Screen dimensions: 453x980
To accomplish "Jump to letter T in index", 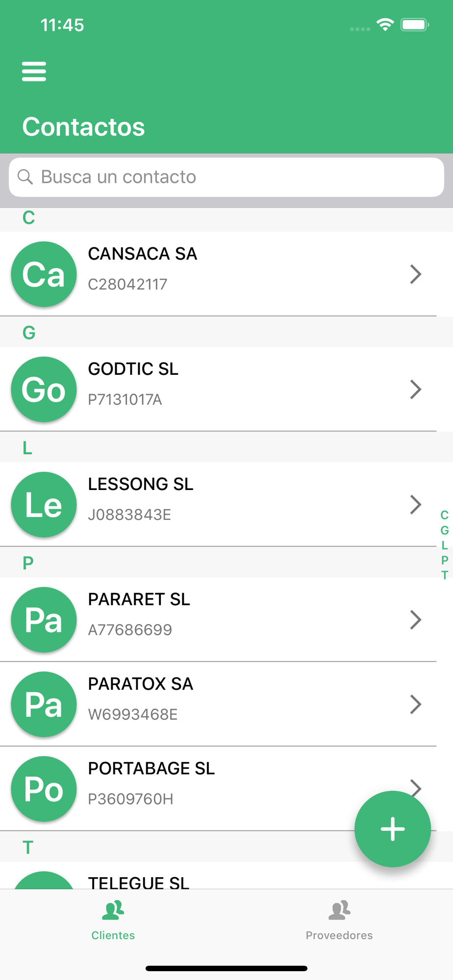I will (x=444, y=575).
